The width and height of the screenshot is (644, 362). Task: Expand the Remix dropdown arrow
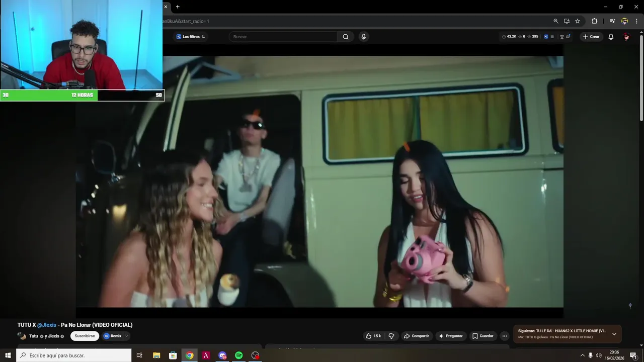click(127, 336)
